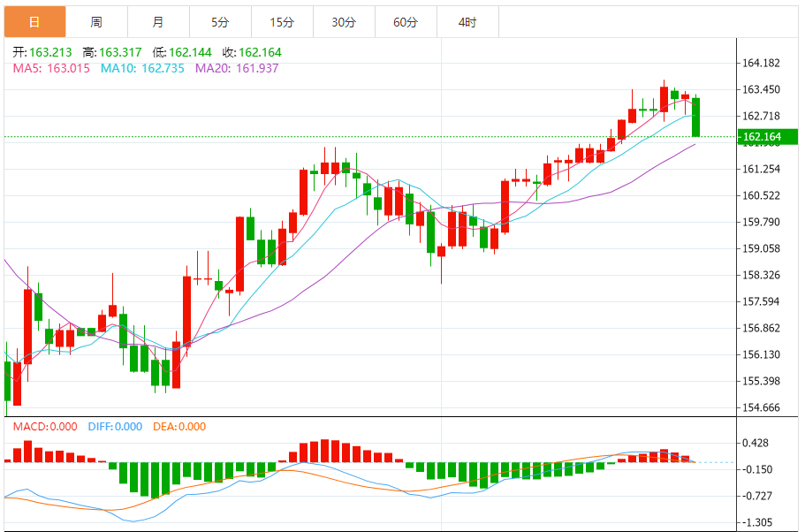Viewport: 805px width, 532px height.
Task: Click the DEA value label
Action: (179, 427)
